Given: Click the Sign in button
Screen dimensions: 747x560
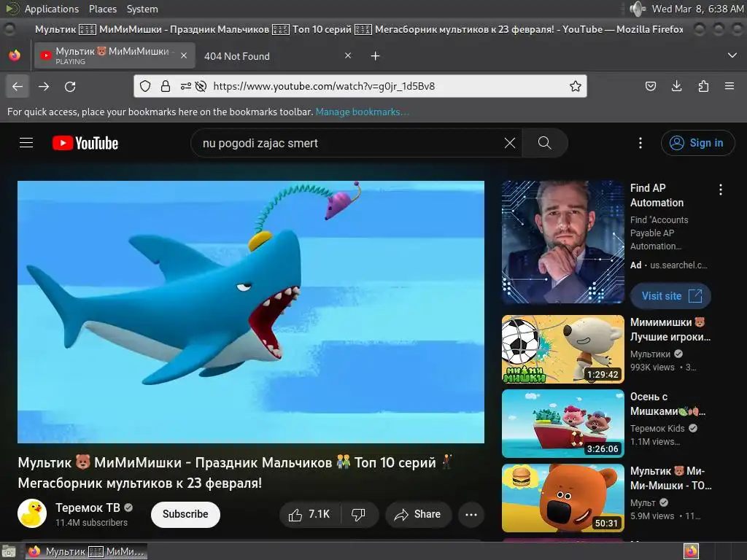Looking at the screenshot, I should coord(697,143).
